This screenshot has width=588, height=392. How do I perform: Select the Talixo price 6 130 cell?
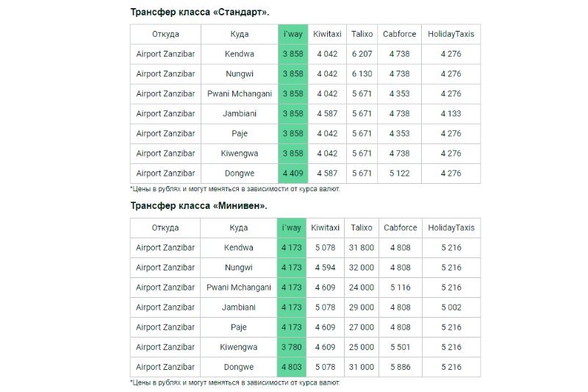tap(362, 74)
